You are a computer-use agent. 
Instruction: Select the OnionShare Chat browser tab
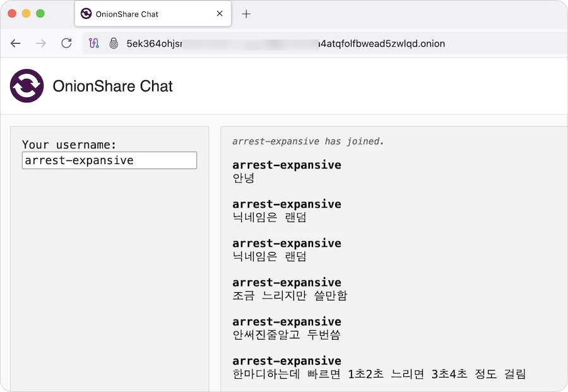point(153,14)
